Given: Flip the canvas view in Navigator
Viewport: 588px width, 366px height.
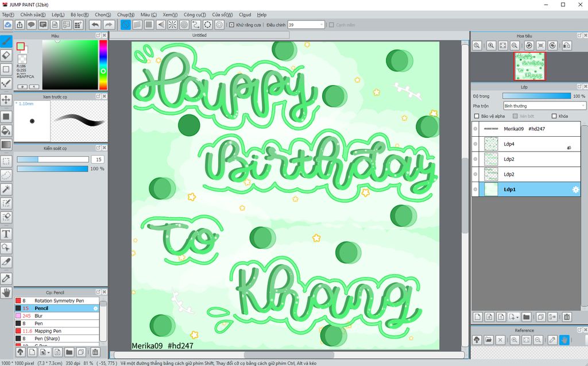Looking at the screenshot, I should tap(567, 45).
